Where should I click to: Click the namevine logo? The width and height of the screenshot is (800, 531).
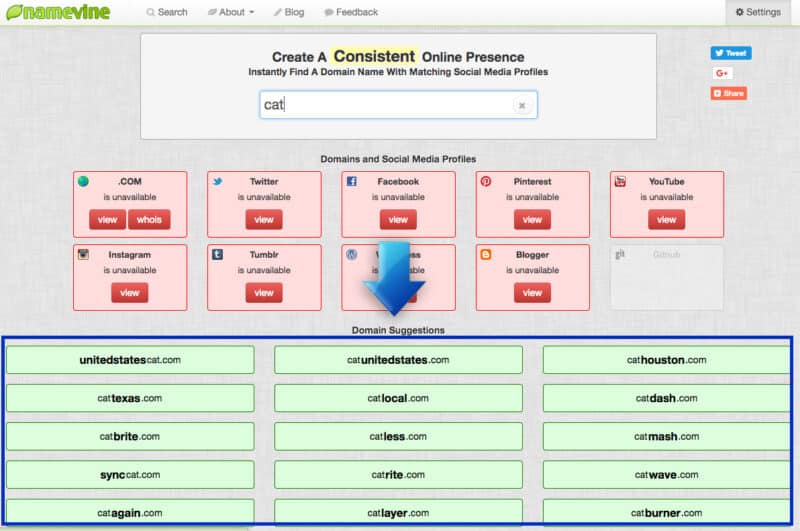pyautogui.click(x=58, y=12)
